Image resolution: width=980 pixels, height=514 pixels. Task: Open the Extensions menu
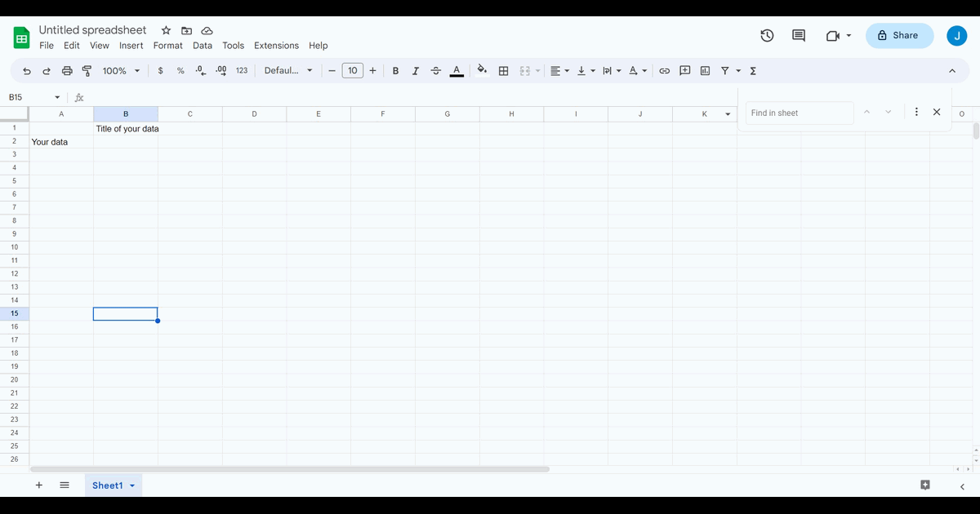pos(277,46)
